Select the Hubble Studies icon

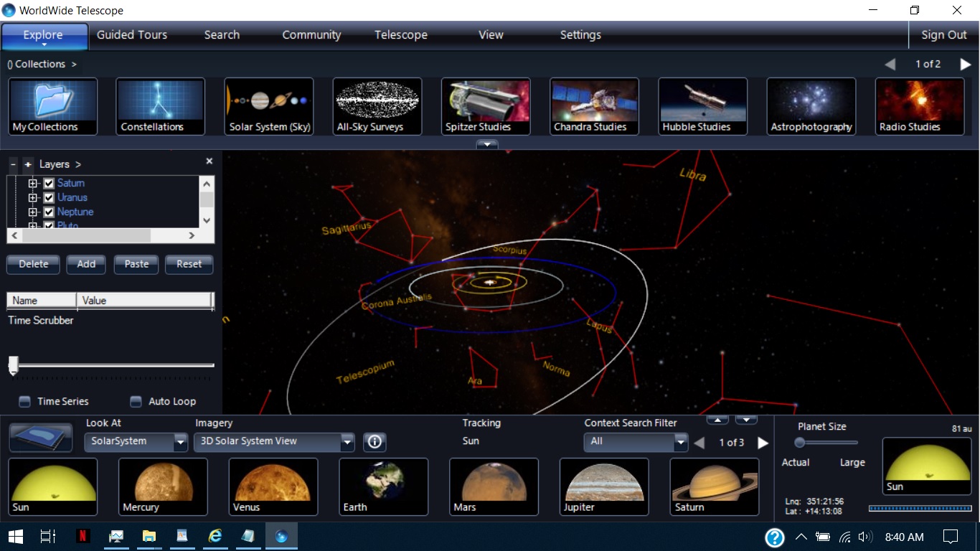coord(702,106)
